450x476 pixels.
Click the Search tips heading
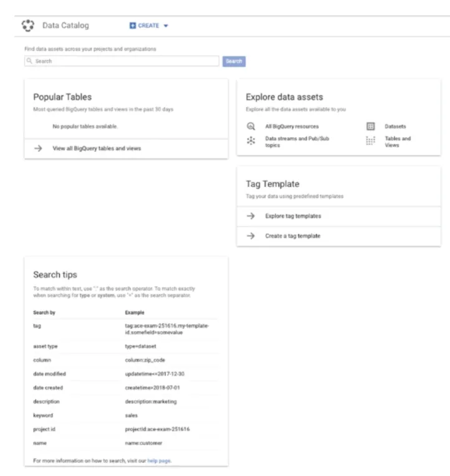pos(55,275)
